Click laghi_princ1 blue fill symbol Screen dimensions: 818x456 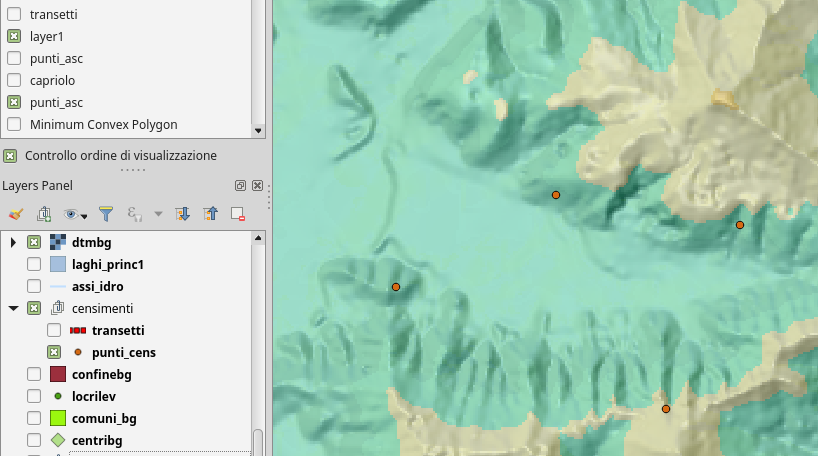[x=58, y=265]
